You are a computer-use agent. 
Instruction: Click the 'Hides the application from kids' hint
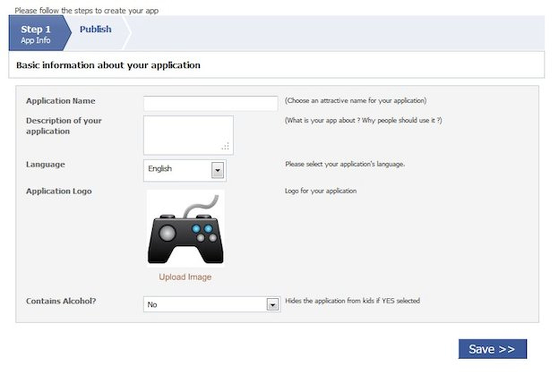click(352, 301)
